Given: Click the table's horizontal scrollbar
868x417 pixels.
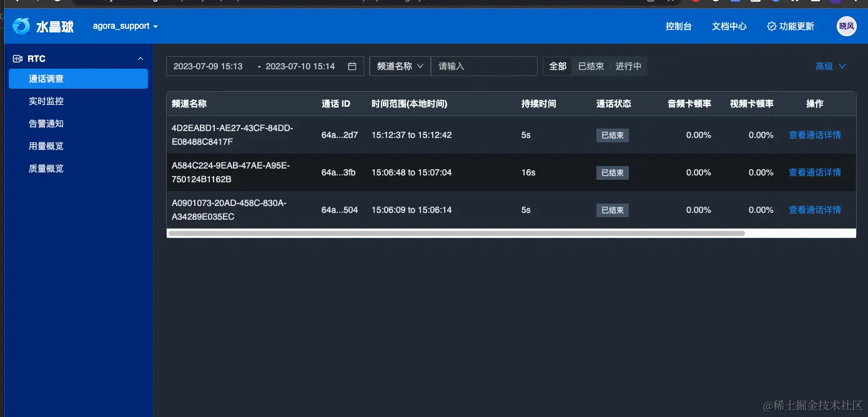Looking at the screenshot, I should tap(456, 233).
